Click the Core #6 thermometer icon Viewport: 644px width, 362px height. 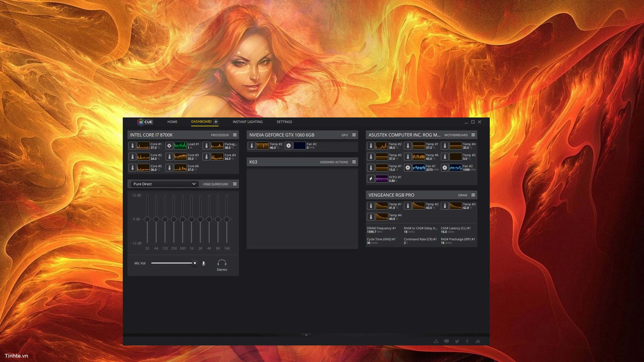169,168
